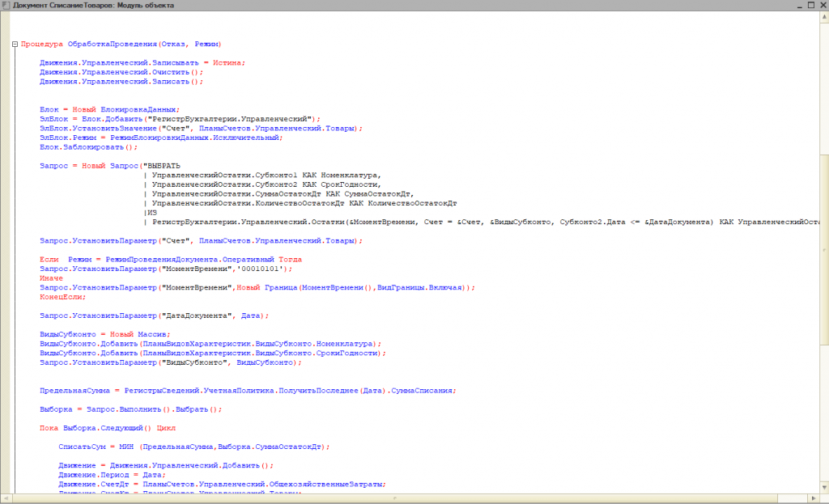Click the 'Движение.СчетДт' line with ОбщехозяйственныеЗатраты
829x504 pixels.
(x=222, y=485)
